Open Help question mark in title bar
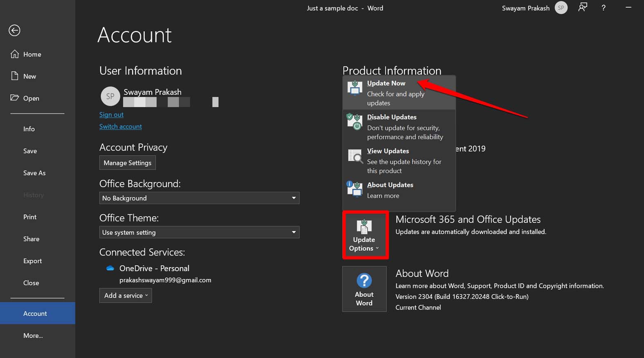Screen dimensions: 644x358 (603, 8)
